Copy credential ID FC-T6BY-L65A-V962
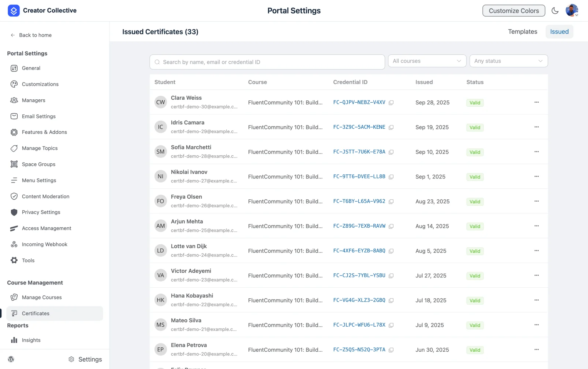This screenshot has width=588, height=369. (391, 202)
